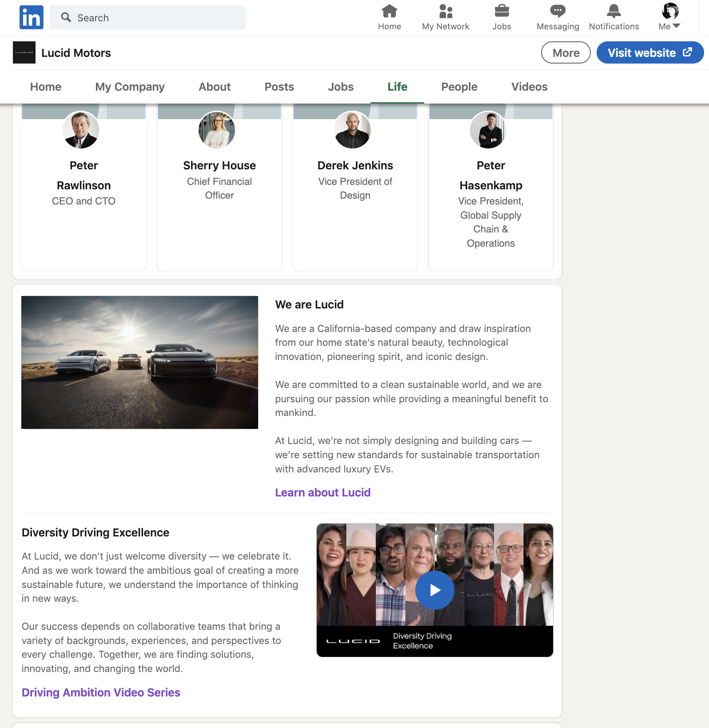Open Peter Hasenkamp's name link

click(x=491, y=175)
